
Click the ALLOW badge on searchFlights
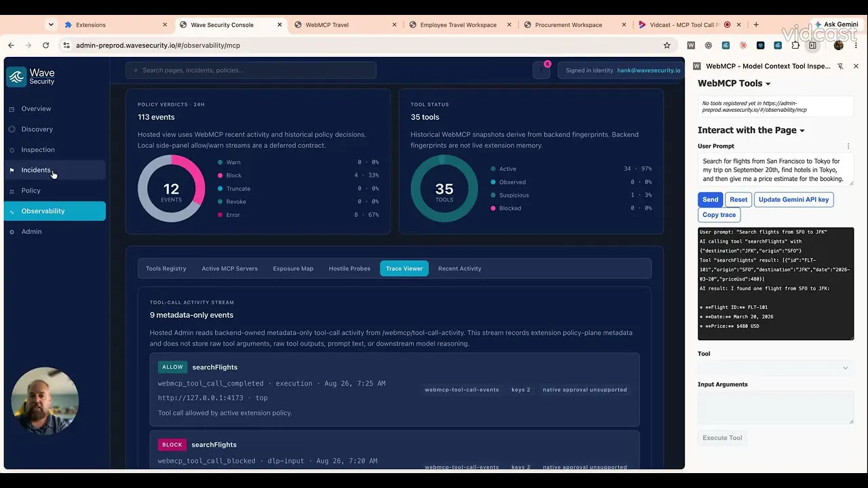click(x=172, y=367)
